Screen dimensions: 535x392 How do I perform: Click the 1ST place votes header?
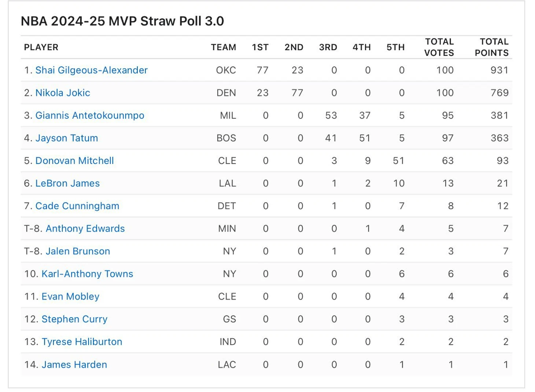260,47
